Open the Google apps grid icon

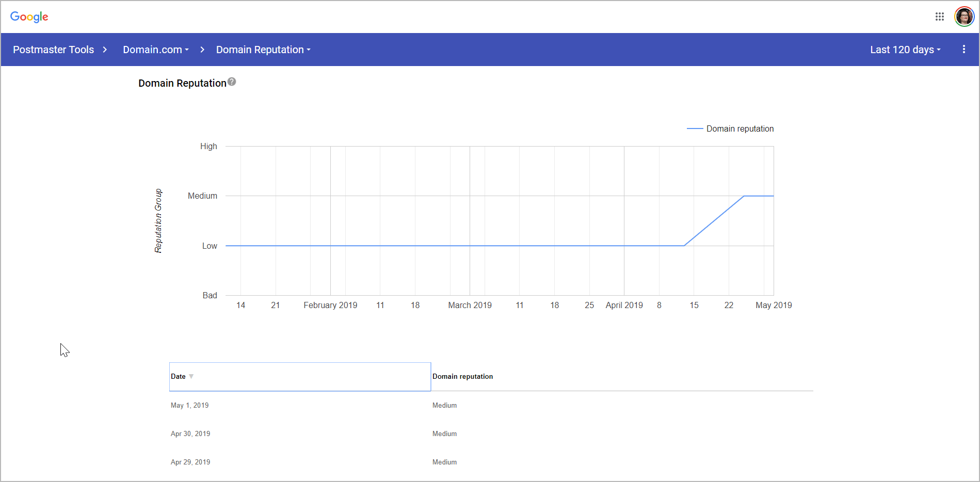pyautogui.click(x=939, y=17)
